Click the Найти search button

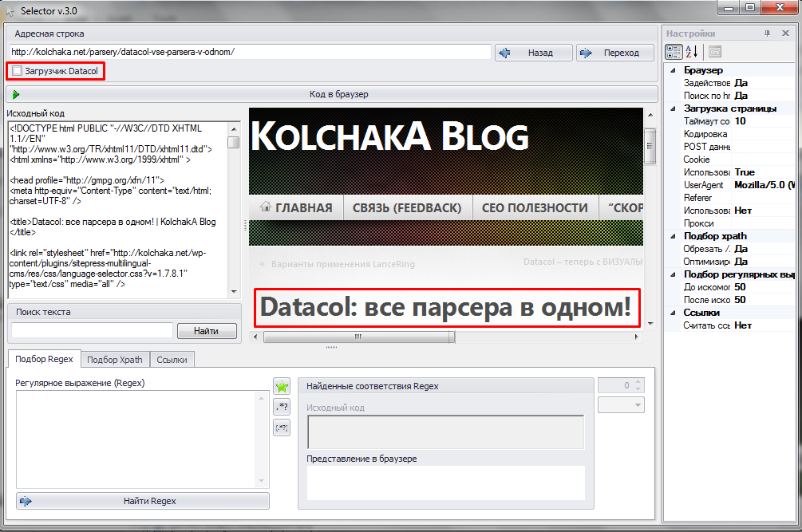pyautogui.click(x=207, y=331)
